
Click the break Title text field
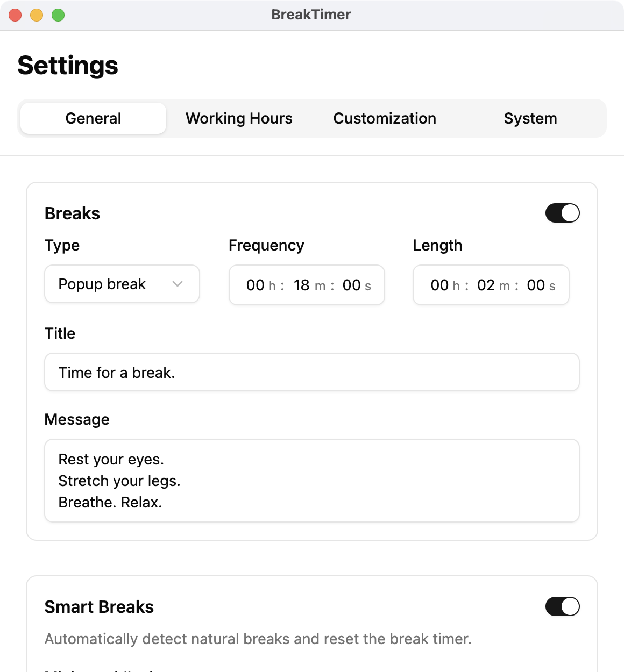pos(311,372)
